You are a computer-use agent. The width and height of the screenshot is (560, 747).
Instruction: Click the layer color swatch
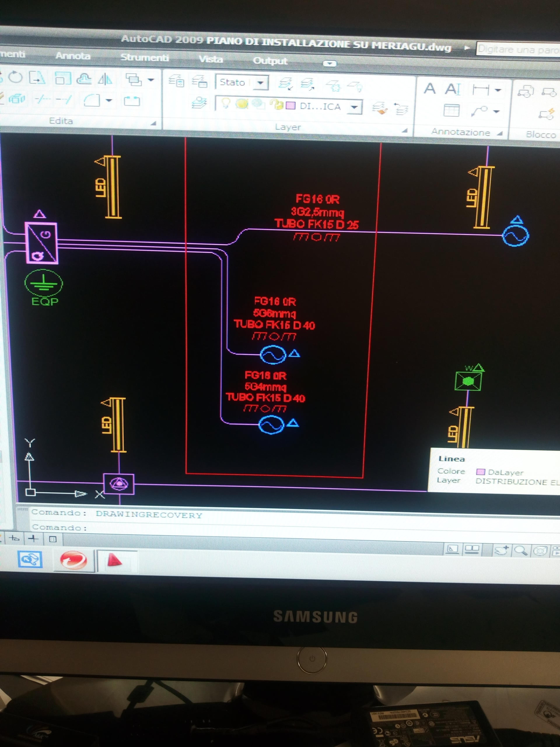pos(291,105)
